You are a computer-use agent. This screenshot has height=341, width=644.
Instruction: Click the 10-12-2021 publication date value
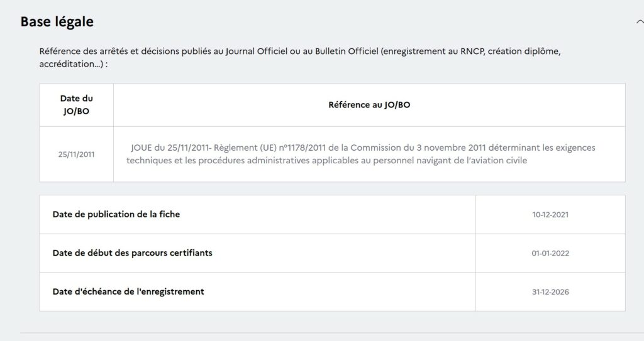(x=550, y=215)
